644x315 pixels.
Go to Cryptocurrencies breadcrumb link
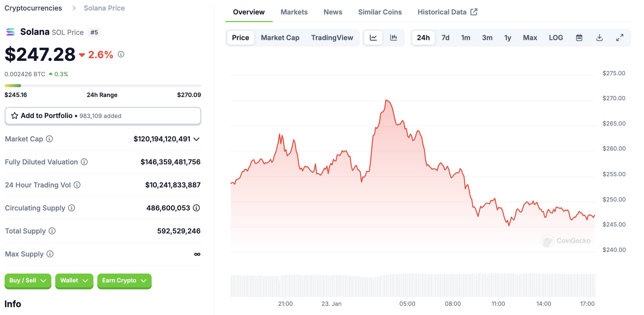point(33,8)
